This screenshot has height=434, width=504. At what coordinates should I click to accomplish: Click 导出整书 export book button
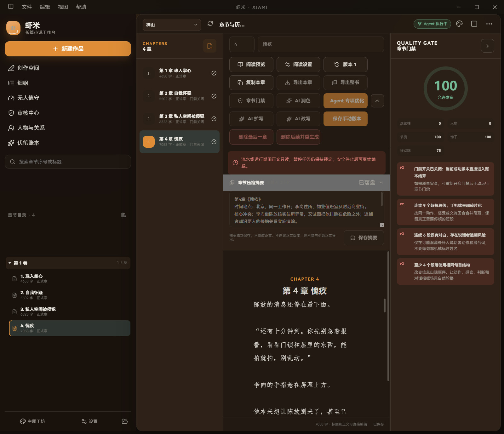(x=346, y=83)
